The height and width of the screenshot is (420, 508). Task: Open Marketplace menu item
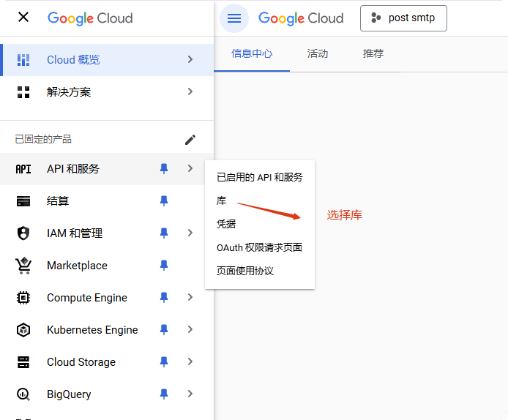[107, 266]
